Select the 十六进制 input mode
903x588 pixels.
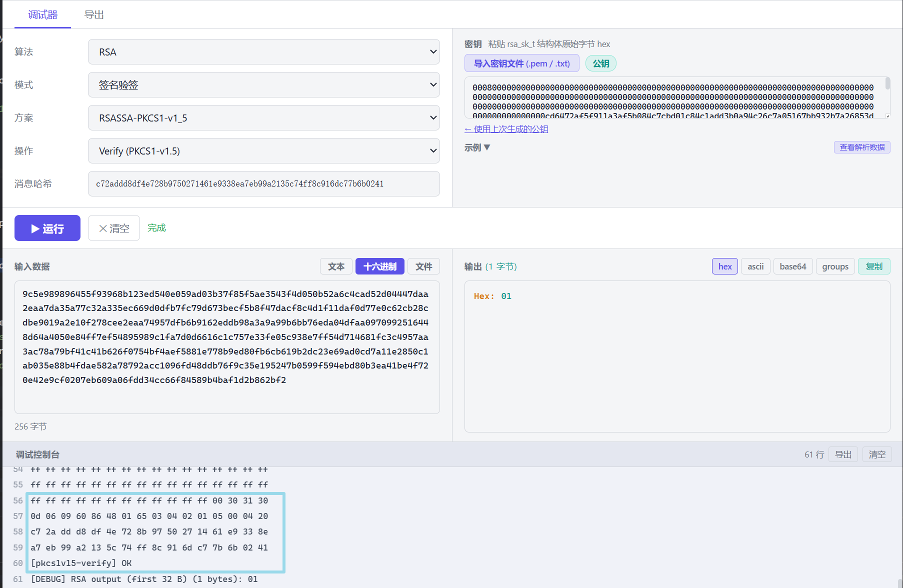pyautogui.click(x=380, y=266)
